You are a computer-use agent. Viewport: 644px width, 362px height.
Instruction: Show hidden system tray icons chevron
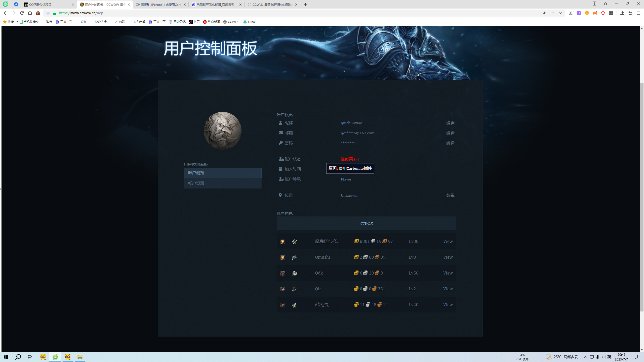(x=586, y=357)
